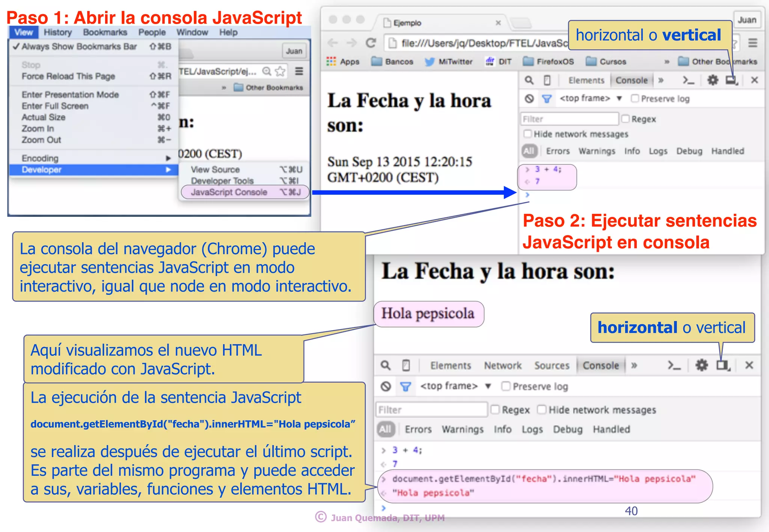
Task: Reload the page in the Chrome window
Action: point(371,43)
